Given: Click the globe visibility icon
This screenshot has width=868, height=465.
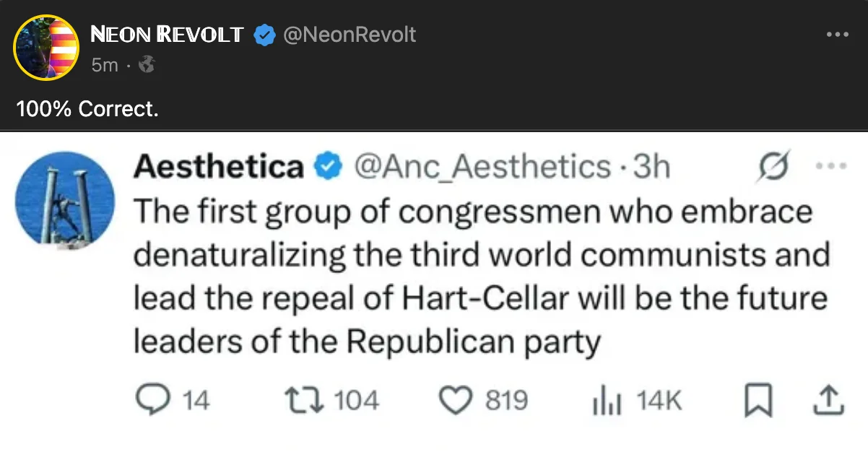Looking at the screenshot, I should 147,65.
